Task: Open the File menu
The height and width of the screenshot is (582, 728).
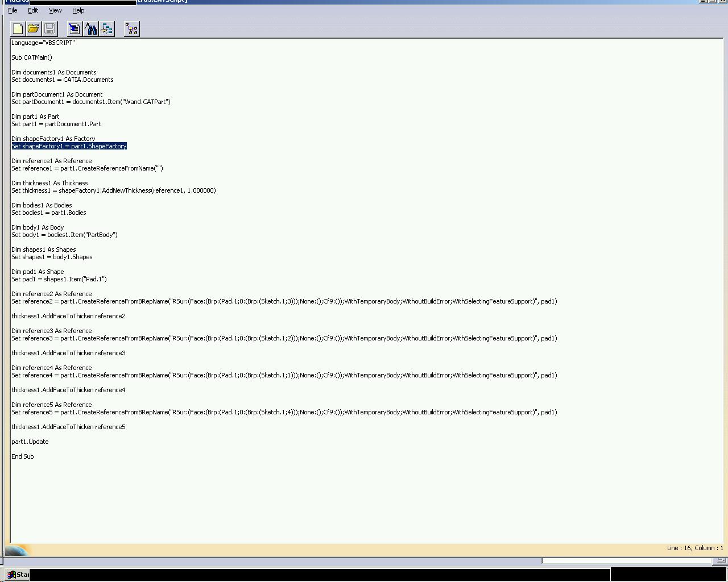Action: [x=13, y=10]
